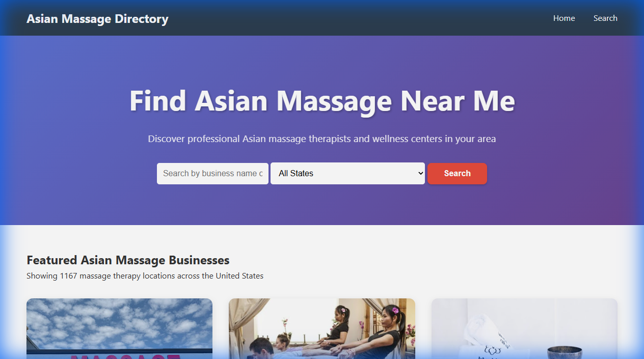Click the Featured Asian Massage Businesses heading

click(x=128, y=260)
